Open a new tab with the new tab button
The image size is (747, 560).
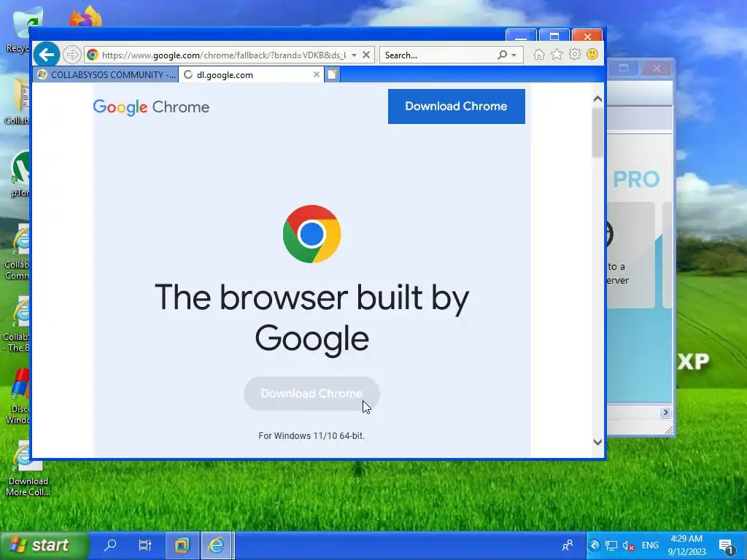coord(332,74)
